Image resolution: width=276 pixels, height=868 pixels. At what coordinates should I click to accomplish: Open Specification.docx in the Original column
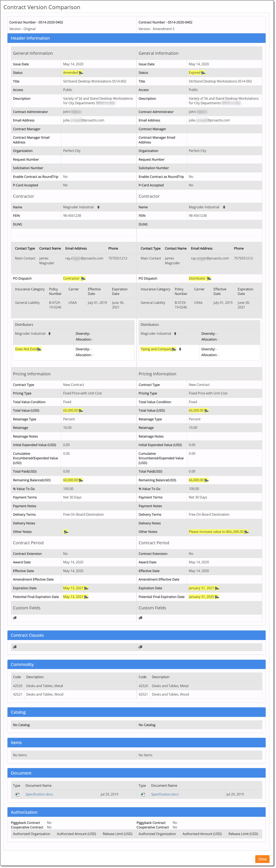39,795
